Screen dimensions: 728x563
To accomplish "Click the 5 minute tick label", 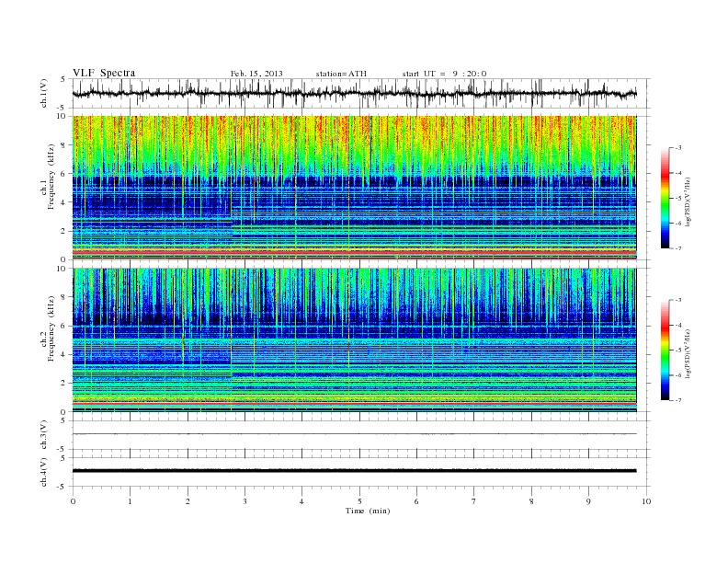I will [x=359, y=501].
